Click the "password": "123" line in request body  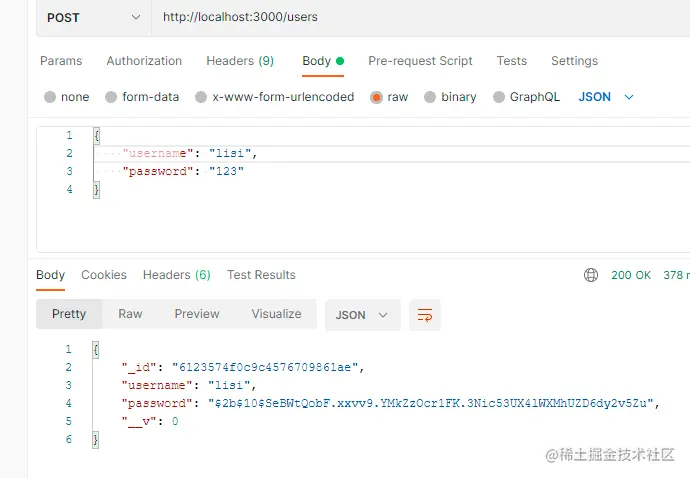tap(183, 171)
